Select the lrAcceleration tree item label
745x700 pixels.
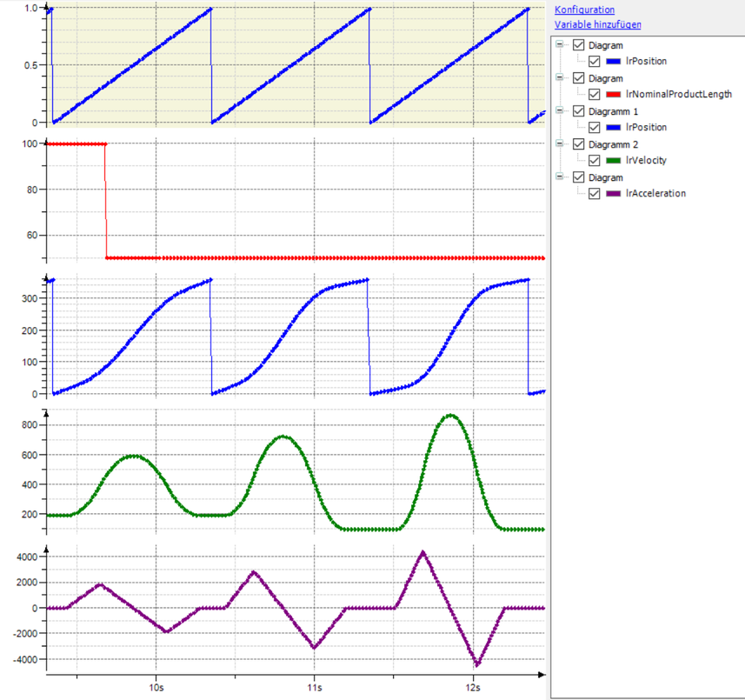pos(655,194)
